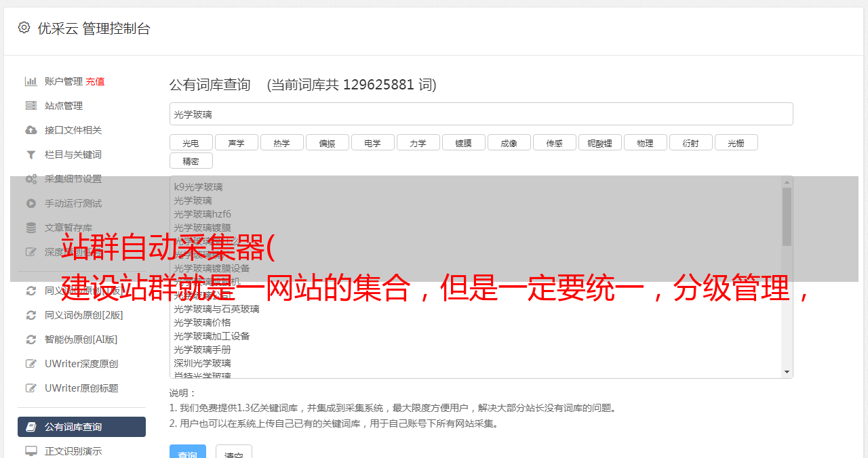Image resolution: width=868 pixels, height=458 pixels.
Task: Select 光学玻璃hzf6 in the result list
Action: click(202, 214)
